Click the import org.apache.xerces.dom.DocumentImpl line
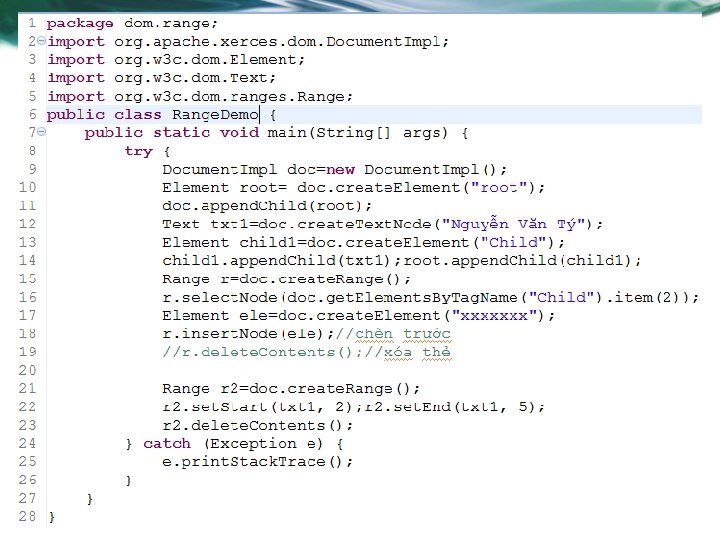The width and height of the screenshot is (720, 540). tap(248, 42)
